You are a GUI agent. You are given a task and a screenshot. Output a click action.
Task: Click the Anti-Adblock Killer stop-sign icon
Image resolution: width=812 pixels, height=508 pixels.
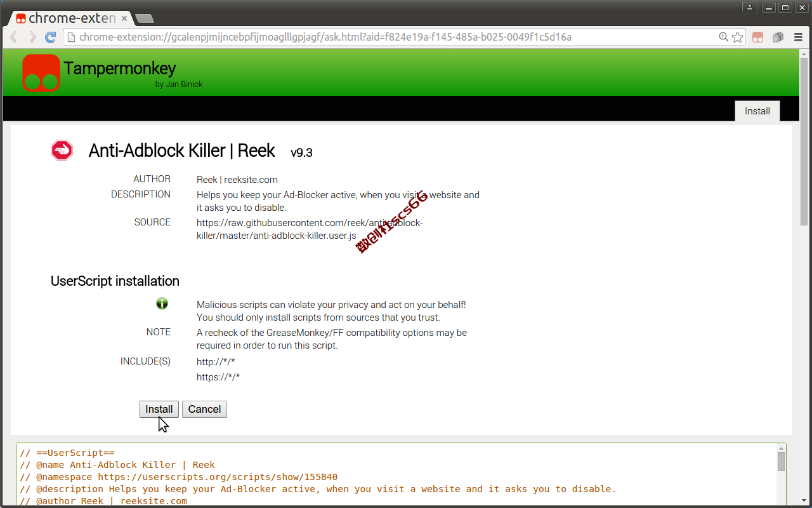click(x=62, y=150)
